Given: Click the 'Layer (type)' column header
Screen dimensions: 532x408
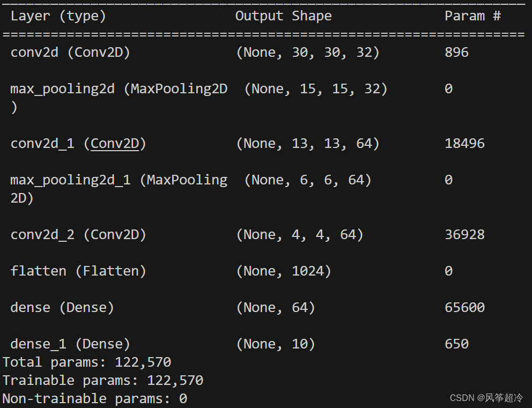Looking at the screenshot, I should point(58,16).
